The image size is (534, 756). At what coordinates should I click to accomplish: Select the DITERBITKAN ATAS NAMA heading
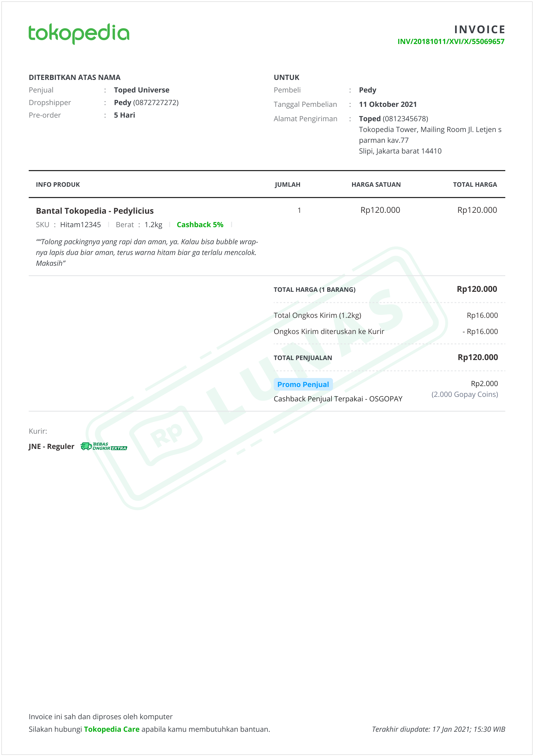(75, 78)
